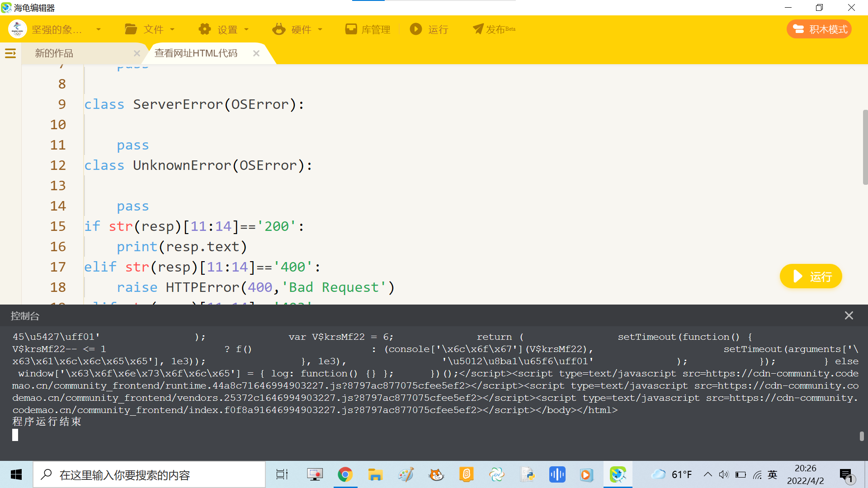Click the console vertical scrollbar thumb

[862, 436]
